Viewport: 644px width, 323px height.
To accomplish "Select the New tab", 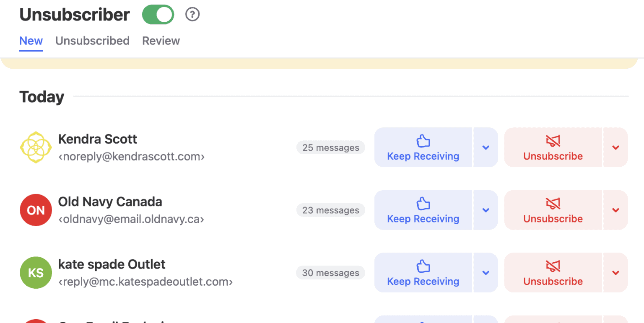I will (x=31, y=41).
